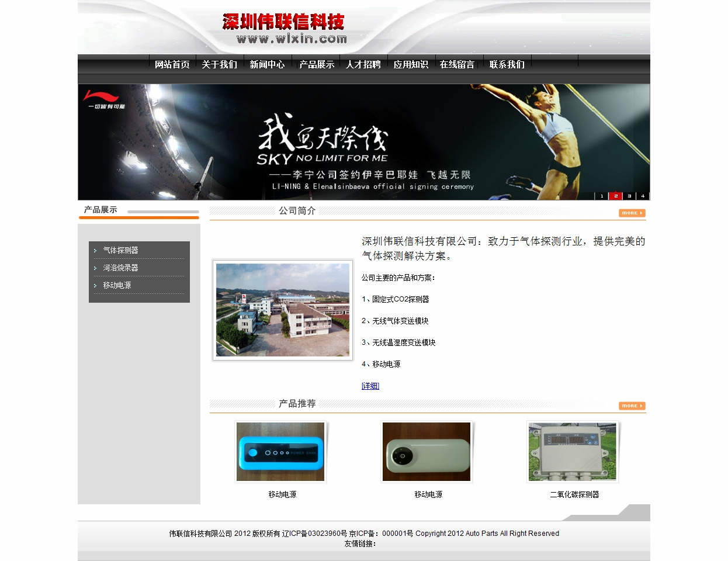Viewport: 728px width, 561px height.
Task: Select 河洛烧录器 in product sidebar
Action: (x=120, y=268)
